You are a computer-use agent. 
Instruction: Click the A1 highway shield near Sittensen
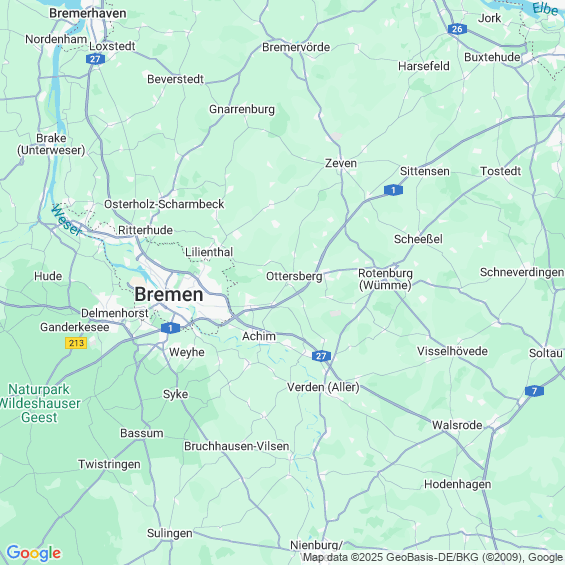coord(393,190)
